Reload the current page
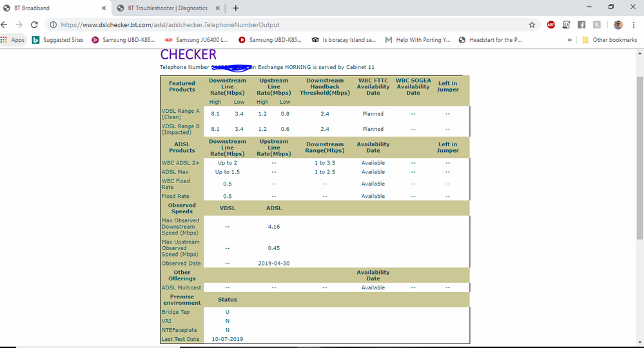 [37, 24]
